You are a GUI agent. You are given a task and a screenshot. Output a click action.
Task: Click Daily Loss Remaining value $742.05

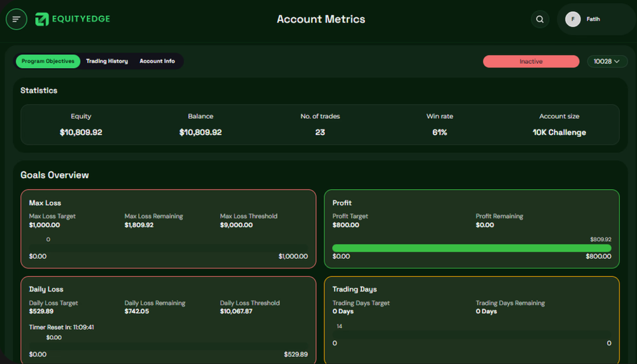point(136,311)
